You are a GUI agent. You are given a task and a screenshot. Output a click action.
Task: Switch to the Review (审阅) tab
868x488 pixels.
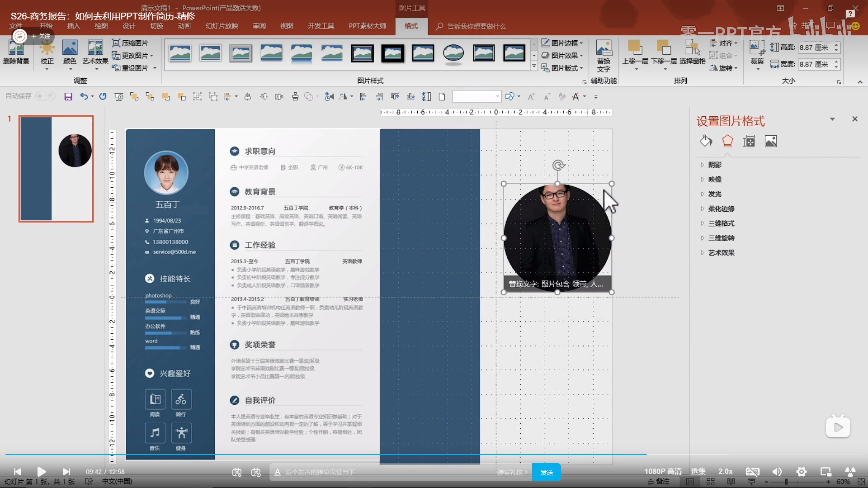click(x=259, y=26)
